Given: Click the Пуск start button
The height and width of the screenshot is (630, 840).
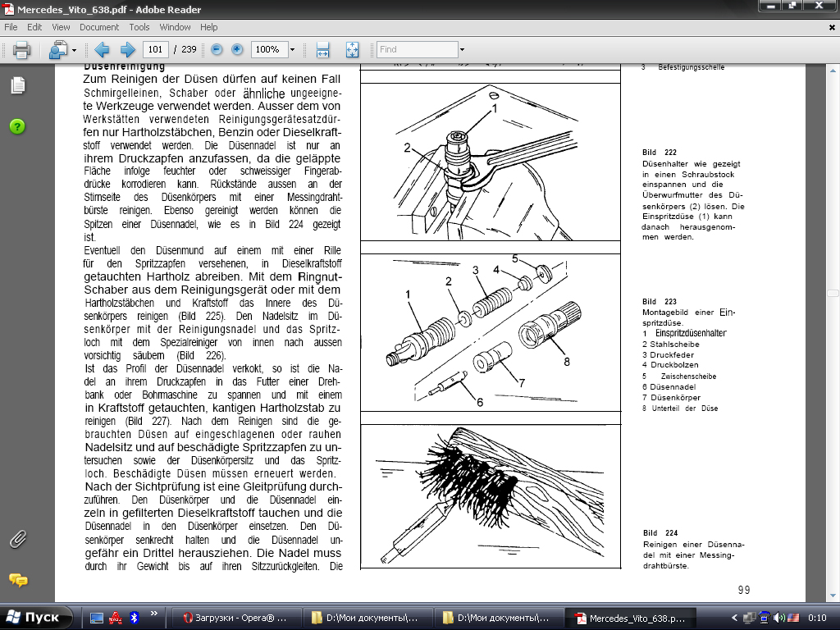Looking at the screenshot, I should pyautogui.click(x=35, y=618).
